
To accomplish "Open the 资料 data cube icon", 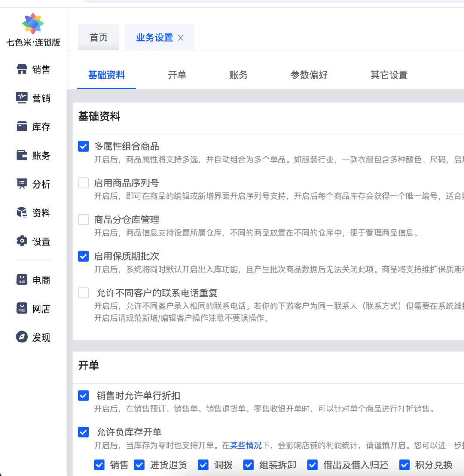I will point(22,213).
